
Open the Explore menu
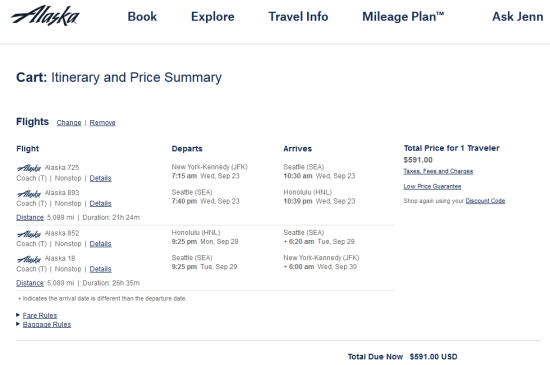pyautogui.click(x=213, y=16)
